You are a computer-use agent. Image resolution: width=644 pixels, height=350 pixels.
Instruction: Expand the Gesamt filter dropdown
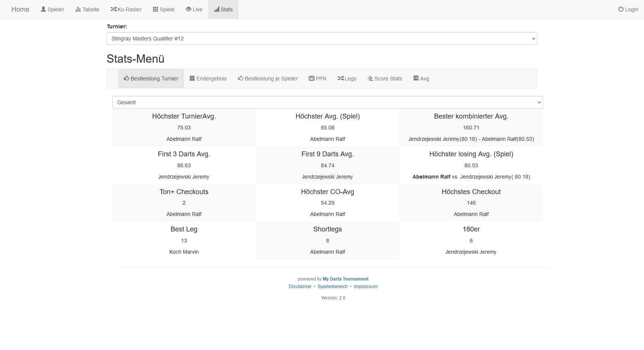coord(327,102)
